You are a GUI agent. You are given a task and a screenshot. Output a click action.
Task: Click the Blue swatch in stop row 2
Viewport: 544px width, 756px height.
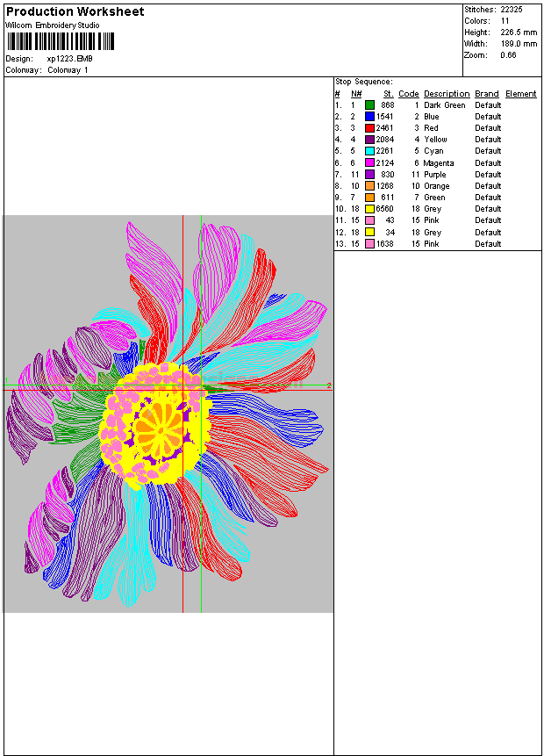(x=369, y=117)
